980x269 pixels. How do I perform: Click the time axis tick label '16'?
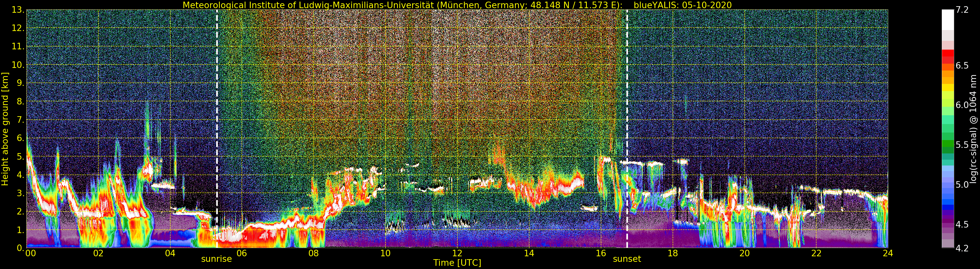click(x=601, y=253)
